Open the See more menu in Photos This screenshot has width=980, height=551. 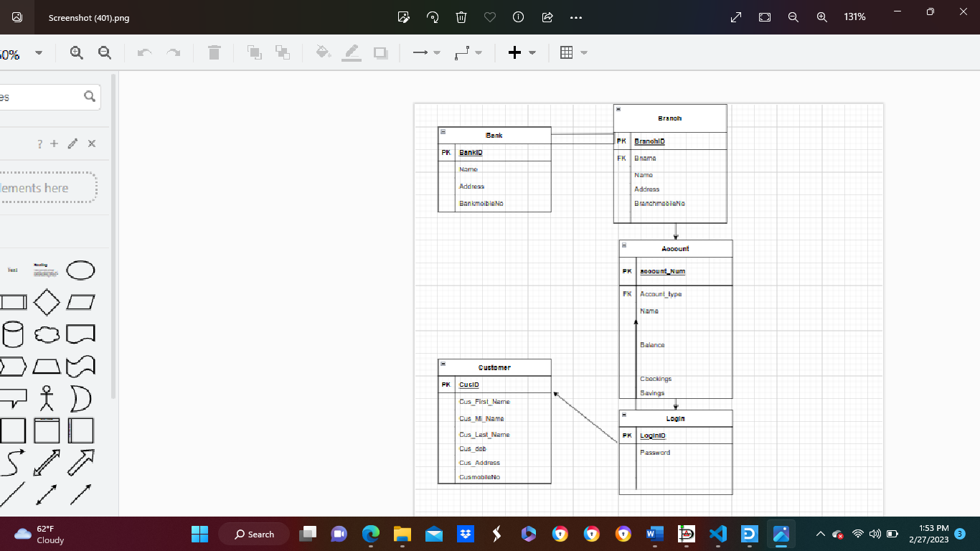pos(575,17)
